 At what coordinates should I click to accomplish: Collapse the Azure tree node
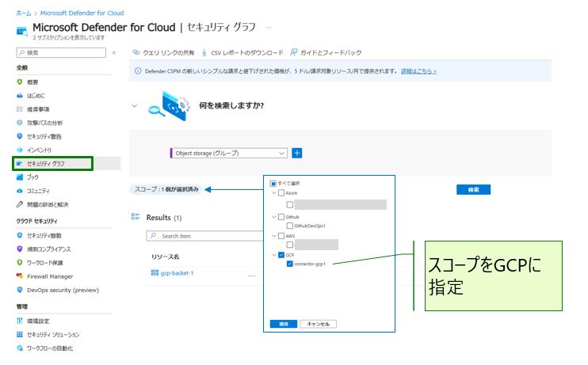tap(274, 192)
